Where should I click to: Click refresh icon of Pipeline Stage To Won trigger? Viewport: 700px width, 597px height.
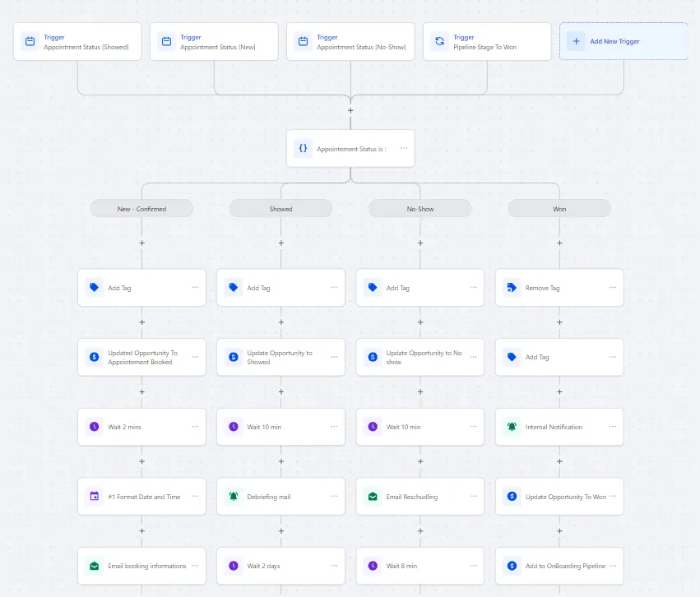[440, 41]
